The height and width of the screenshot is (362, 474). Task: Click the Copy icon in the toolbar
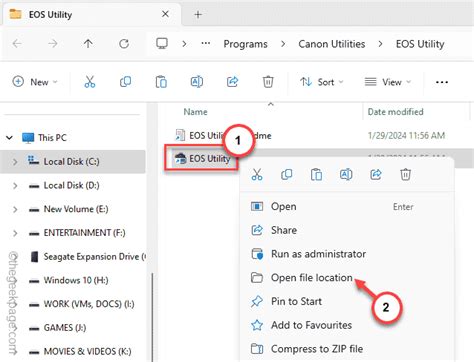click(x=125, y=82)
